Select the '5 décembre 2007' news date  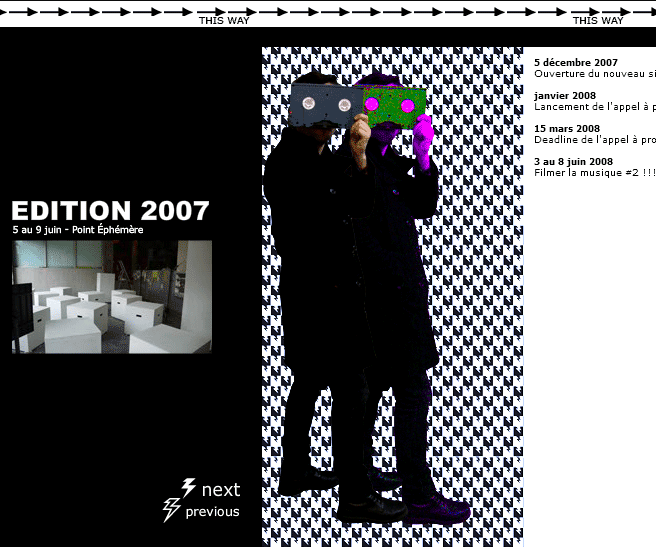(x=576, y=63)
